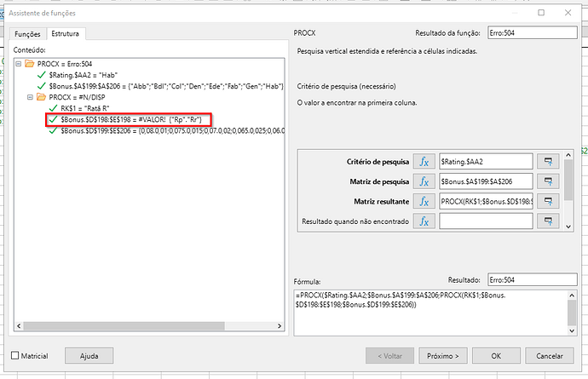Click the Matriz resultante input field
The image size is (588, 379).
point(486,201)
